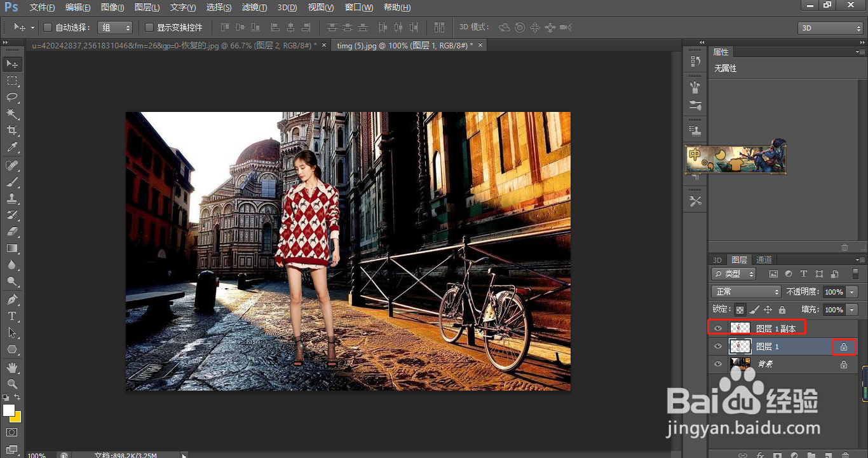Hide the 图层 1 副本 layer
The height and width of the screenshot is (458, 868).
pyautogui.click(x=718, y=328)
